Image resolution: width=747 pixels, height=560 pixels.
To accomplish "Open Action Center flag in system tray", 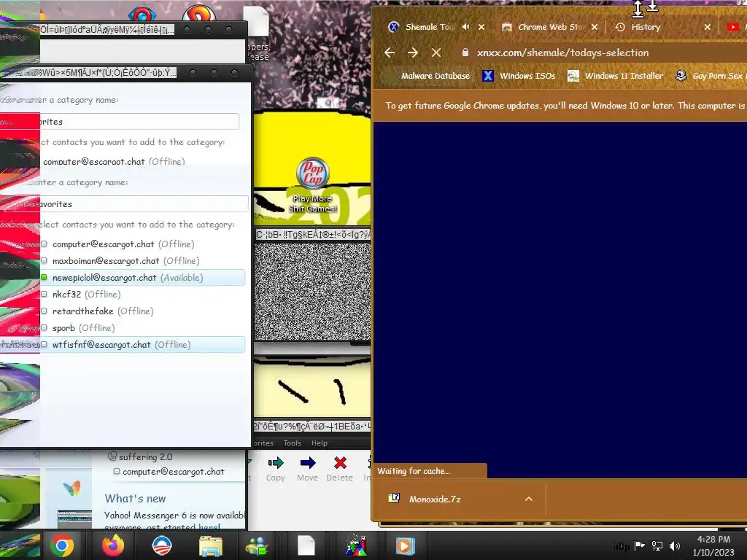I will click(x=639, y=545).
